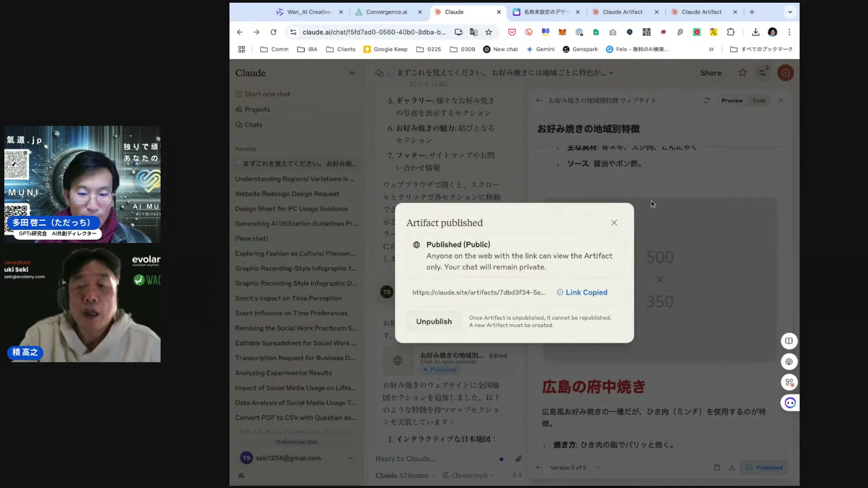Switch to the Wan_AI Creative tab
This screenshot has height=488, width=868.
(x=309, y=12)
